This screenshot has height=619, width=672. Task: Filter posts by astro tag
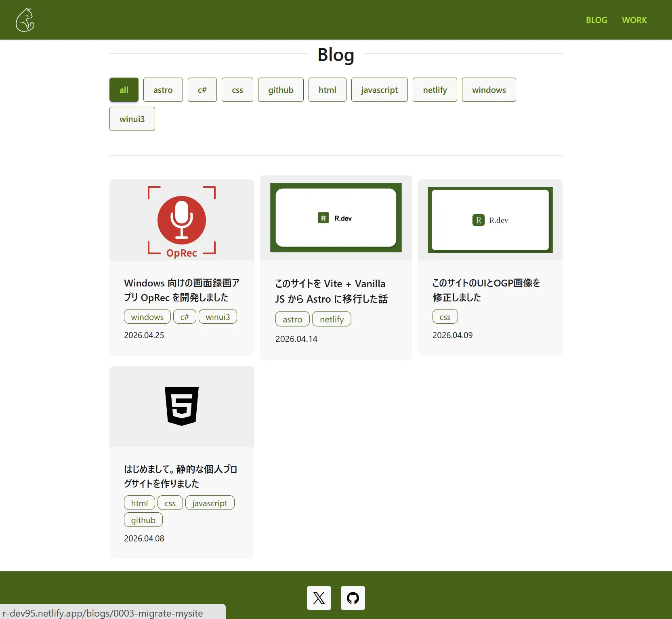pos(163,90)
